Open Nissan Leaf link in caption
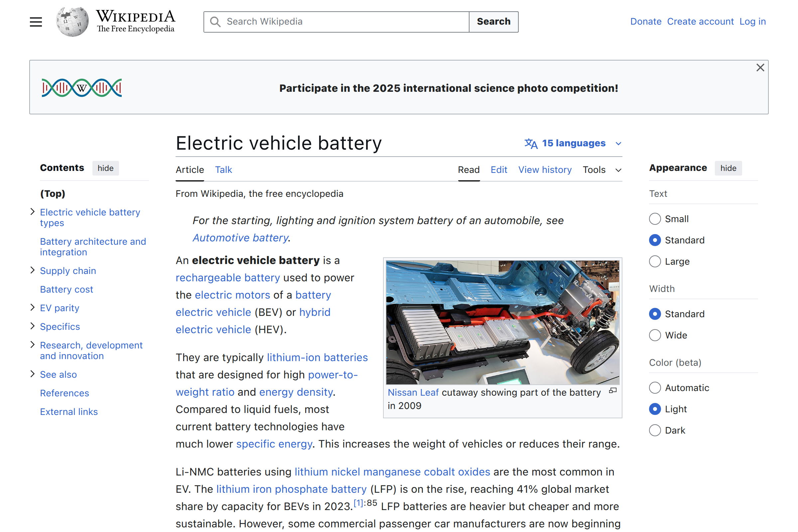 point(413,393)
